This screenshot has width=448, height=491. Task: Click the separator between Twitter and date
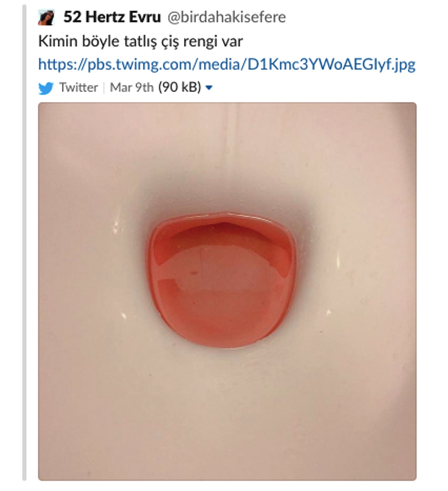click(x=104, y=88)
